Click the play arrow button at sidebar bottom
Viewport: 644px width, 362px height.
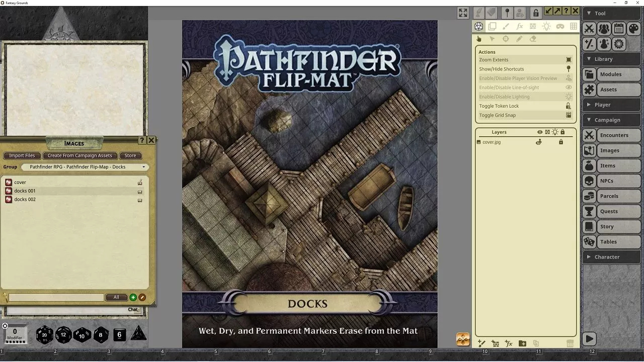tap(589, 339)
